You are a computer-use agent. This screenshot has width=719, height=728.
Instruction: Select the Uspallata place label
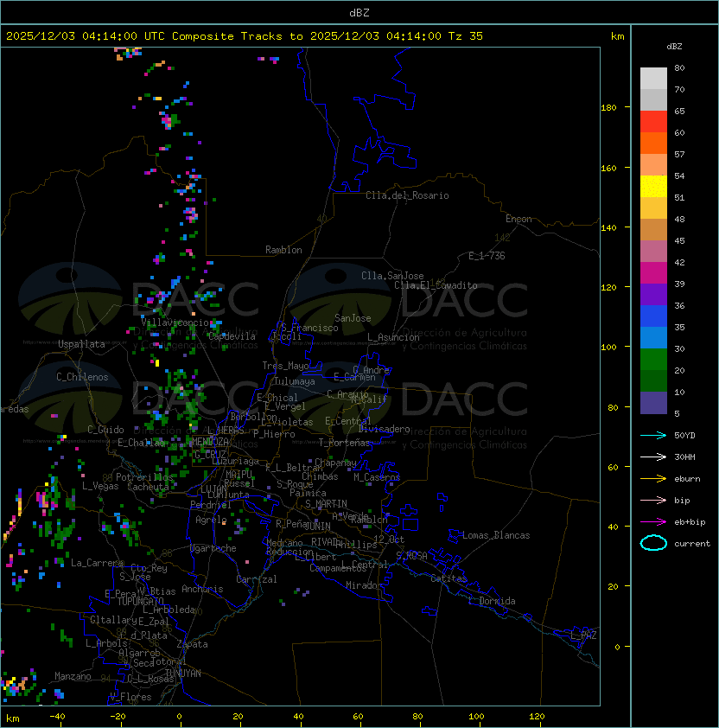pyautogui.click(x=82, y=344)
